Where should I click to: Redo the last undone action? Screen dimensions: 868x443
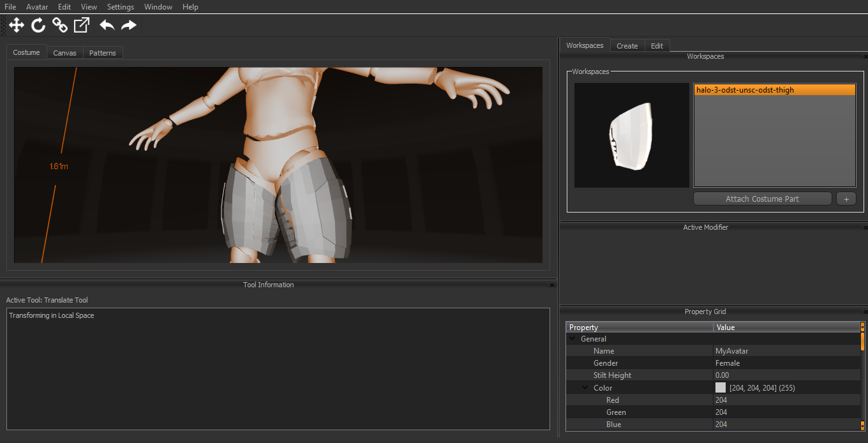[x=129, y=25]
